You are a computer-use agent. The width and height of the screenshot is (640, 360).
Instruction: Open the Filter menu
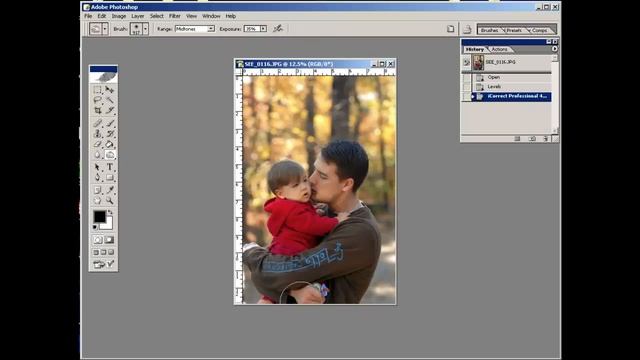(x=175, y=16)
